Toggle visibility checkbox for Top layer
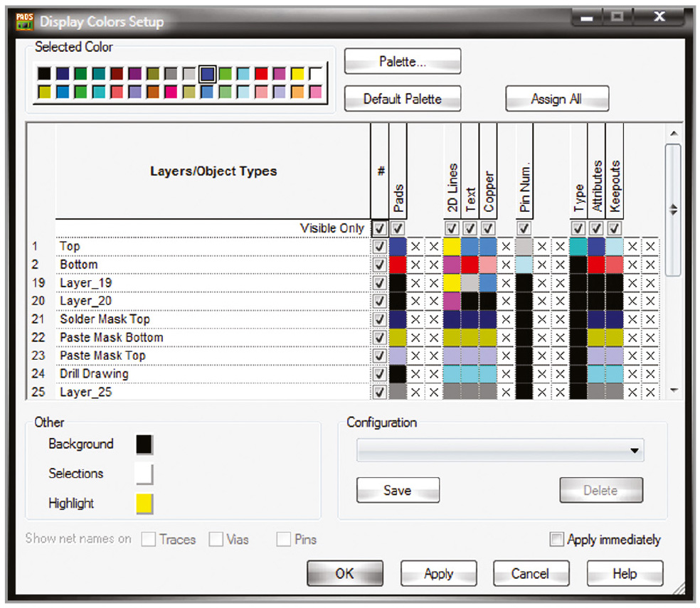This screenshot has height=608, width=700. [380, 247]
